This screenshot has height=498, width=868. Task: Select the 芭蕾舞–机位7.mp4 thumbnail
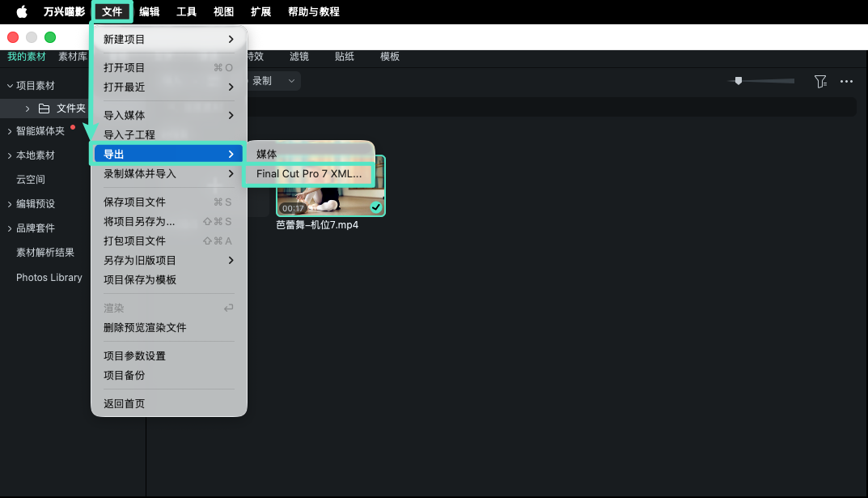tap(331, 186)
